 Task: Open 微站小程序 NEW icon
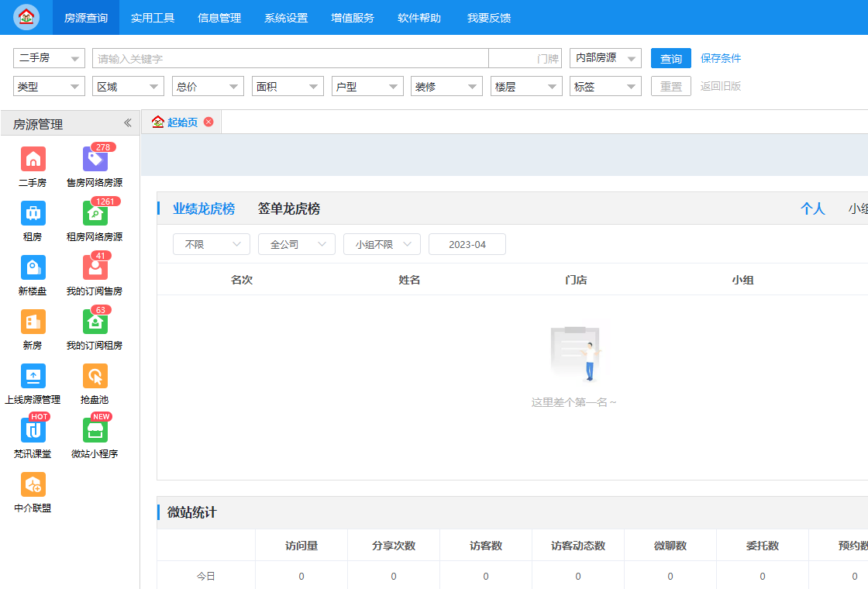click(95, 430)
